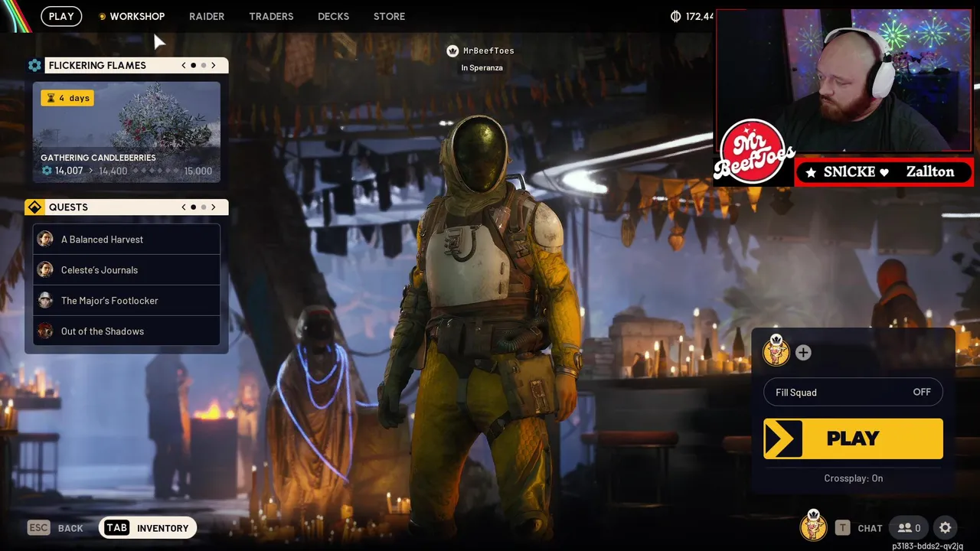Open the squad members count icon

click(x=910, y=528)
